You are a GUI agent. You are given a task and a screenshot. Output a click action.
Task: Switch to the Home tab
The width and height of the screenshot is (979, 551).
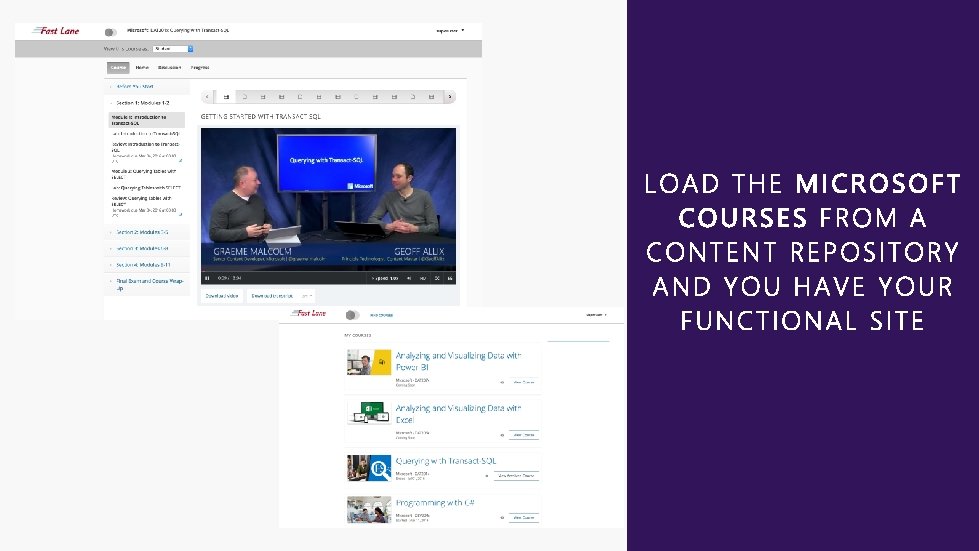(142, 67)
